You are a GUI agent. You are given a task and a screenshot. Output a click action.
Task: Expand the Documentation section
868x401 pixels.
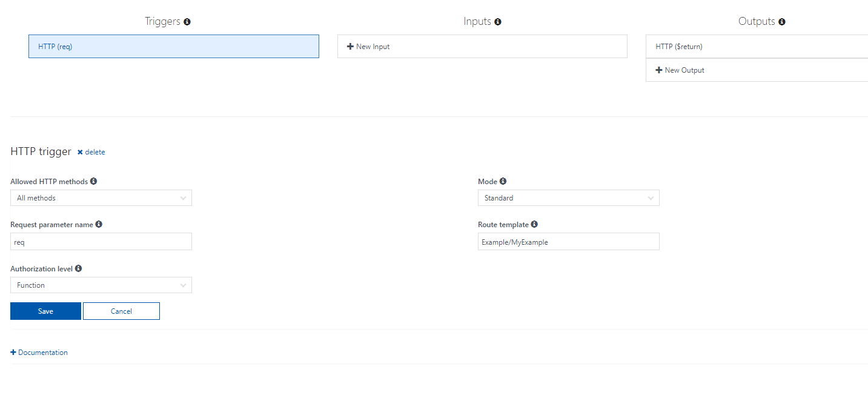39,353
